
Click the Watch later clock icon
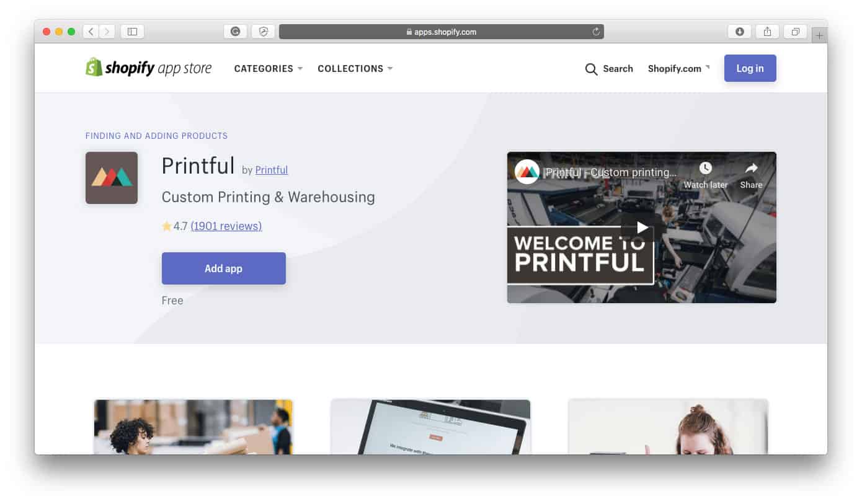click(x=706, y=168)
